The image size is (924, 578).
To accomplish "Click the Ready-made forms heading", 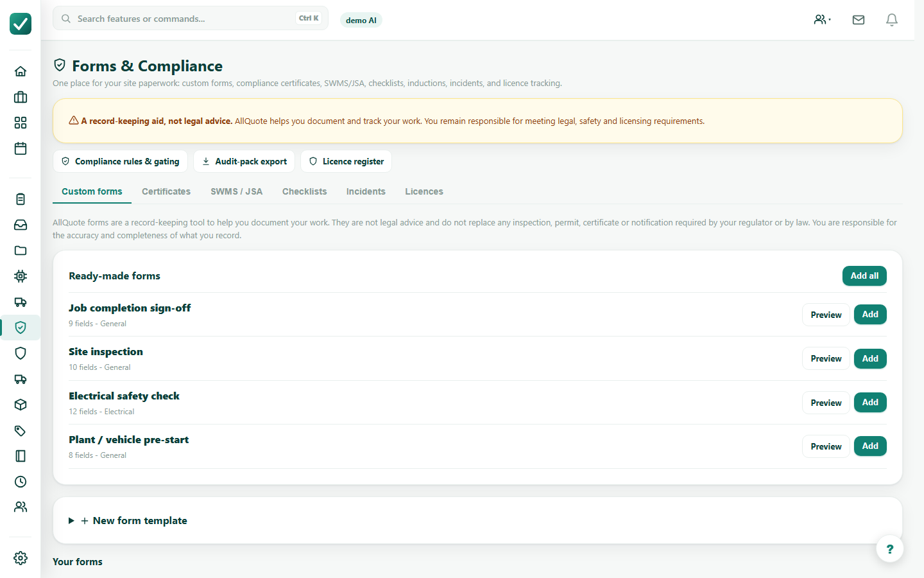I will pos(114,276).
